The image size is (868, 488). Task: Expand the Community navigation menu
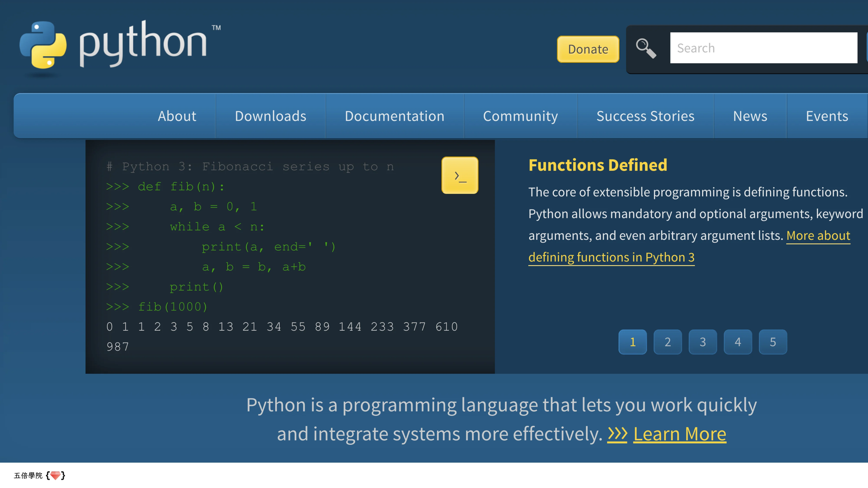520,116
